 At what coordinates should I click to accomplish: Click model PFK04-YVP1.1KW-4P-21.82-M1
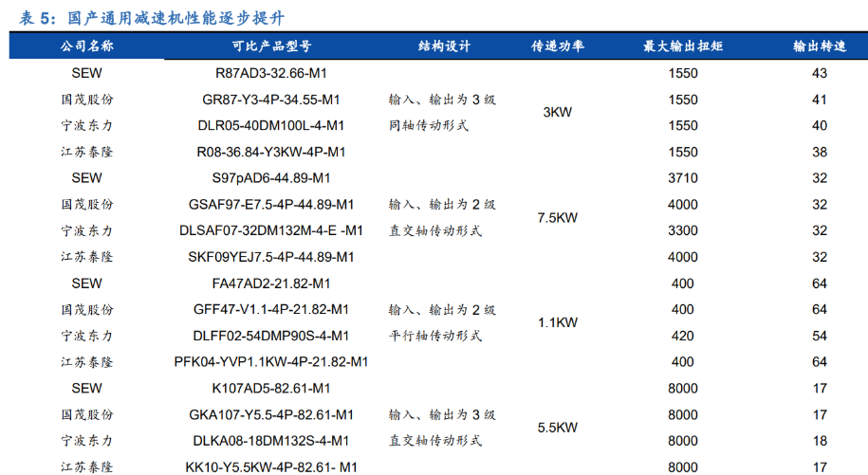pos(271,361)
